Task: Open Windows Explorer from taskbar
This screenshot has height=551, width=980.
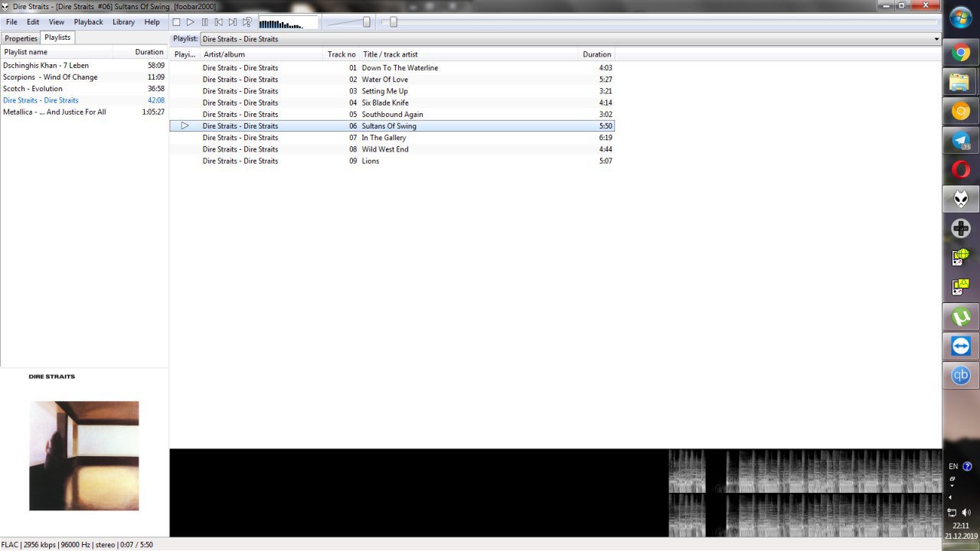Action: click(961, 83)
